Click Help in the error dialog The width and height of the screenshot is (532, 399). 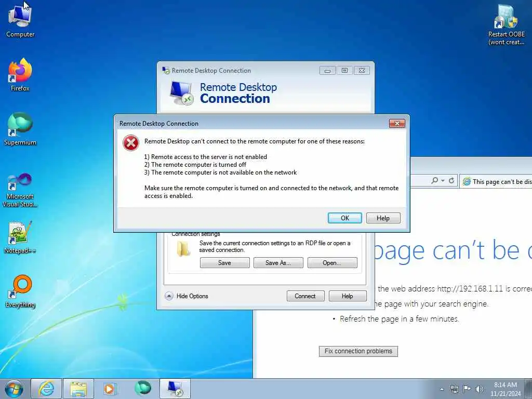pyautogui.click(x=383, y=218)
